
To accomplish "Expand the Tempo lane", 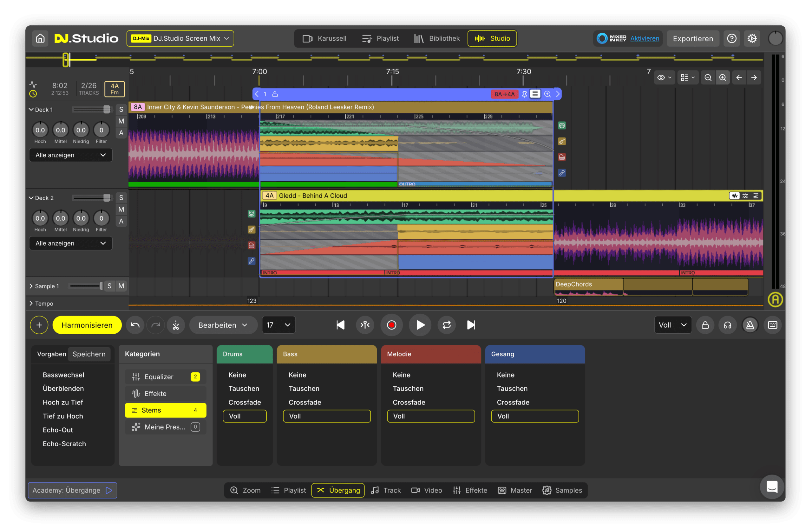I will tap(31, 303).
